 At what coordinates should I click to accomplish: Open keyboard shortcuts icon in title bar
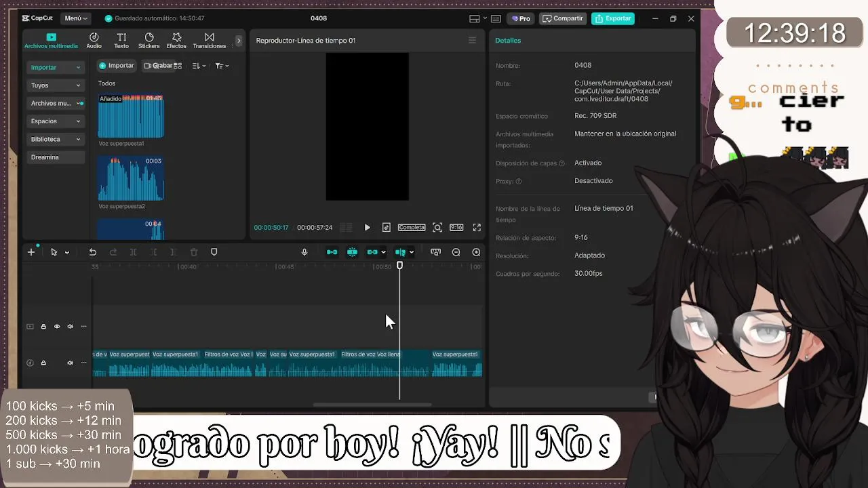coord(496,18)
